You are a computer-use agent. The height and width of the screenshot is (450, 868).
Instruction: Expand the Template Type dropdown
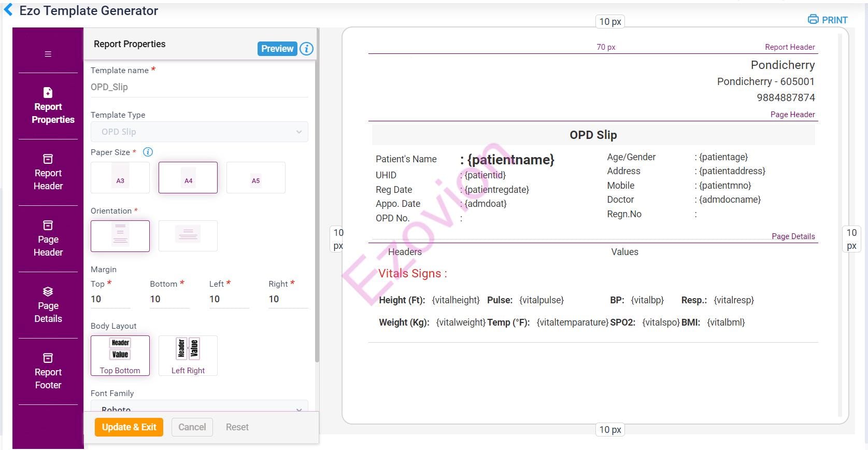200,132
